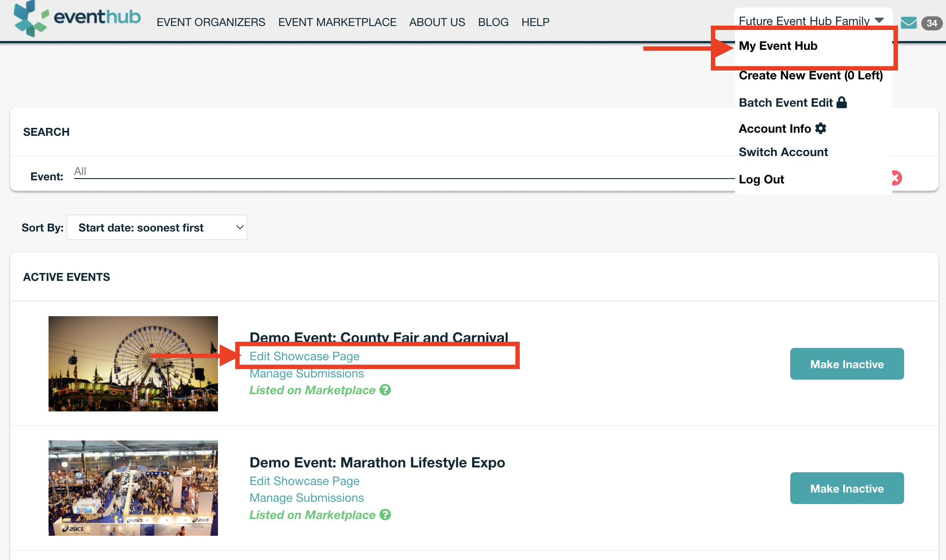The height and width of the screenshot is (560, 946).
Task: Go to About Us page
Action: (x=437, y=22)
